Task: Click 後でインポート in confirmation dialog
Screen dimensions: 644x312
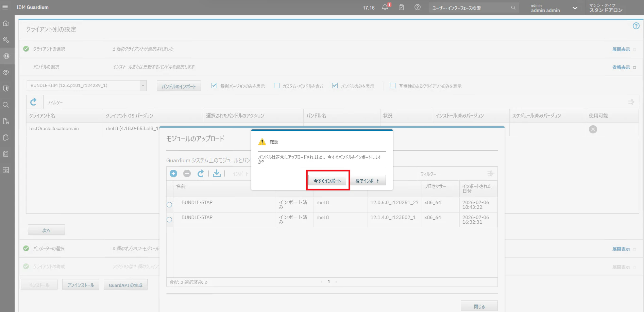Action: (x=367, y=181)
